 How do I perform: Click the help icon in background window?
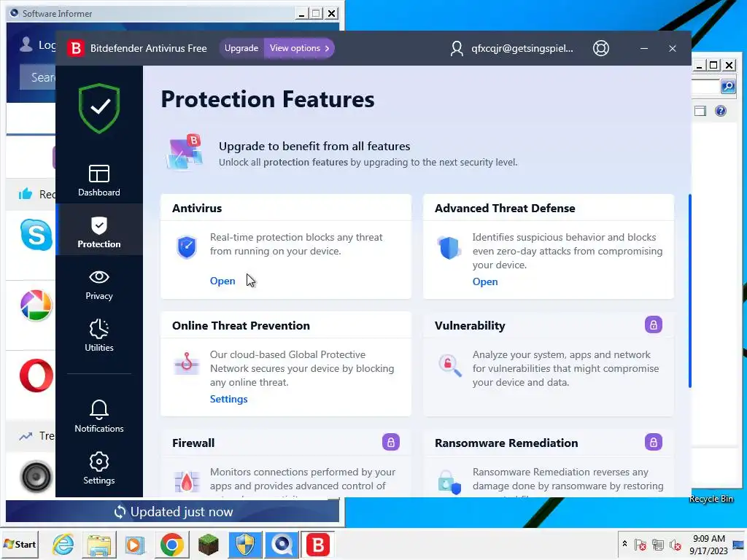[720, 111]
